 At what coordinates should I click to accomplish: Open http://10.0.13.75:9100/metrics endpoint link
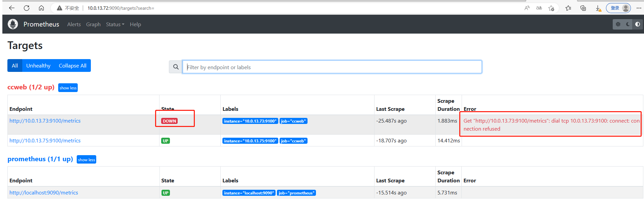[45, 140]
